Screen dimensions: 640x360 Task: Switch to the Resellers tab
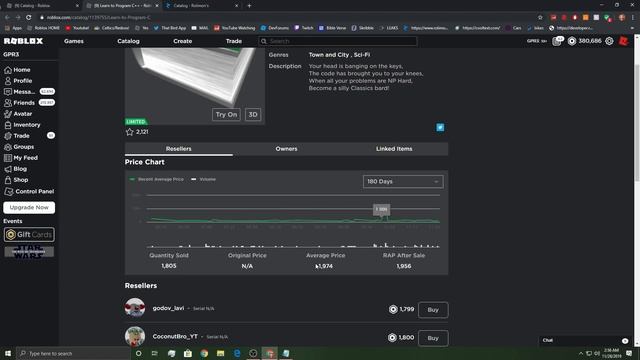(178, 149)
